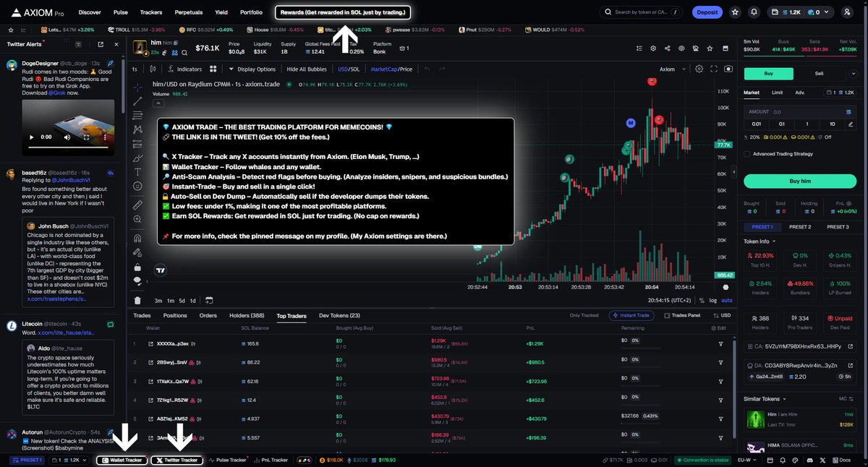The image size is (868, 467).
Task: Click the blue Deposit button
Action: tap(707, 12)
